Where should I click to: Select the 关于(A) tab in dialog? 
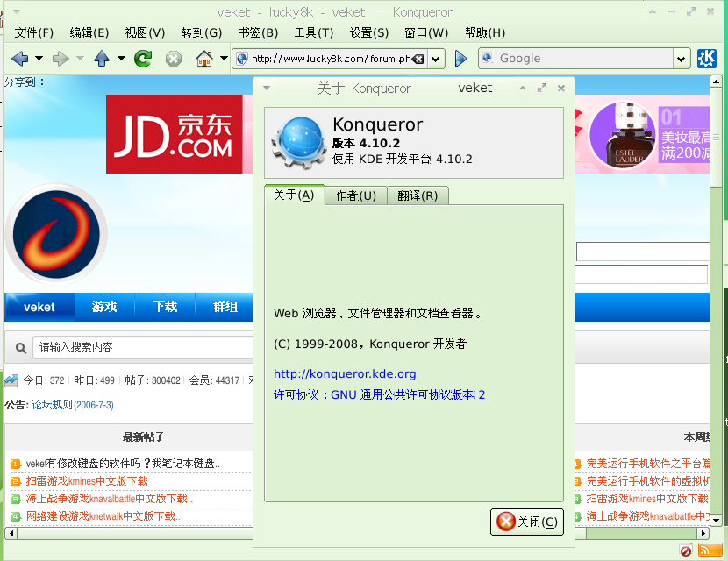(294, 195)
